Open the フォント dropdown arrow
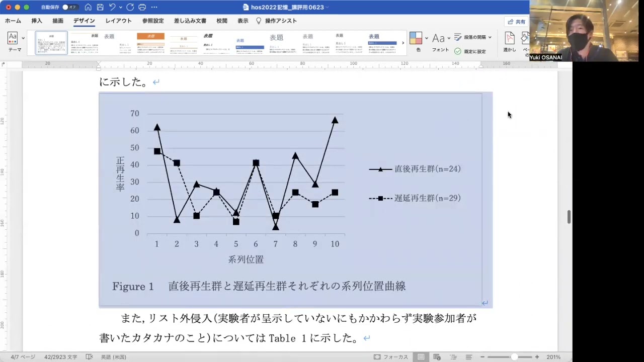 coord(449,38)
